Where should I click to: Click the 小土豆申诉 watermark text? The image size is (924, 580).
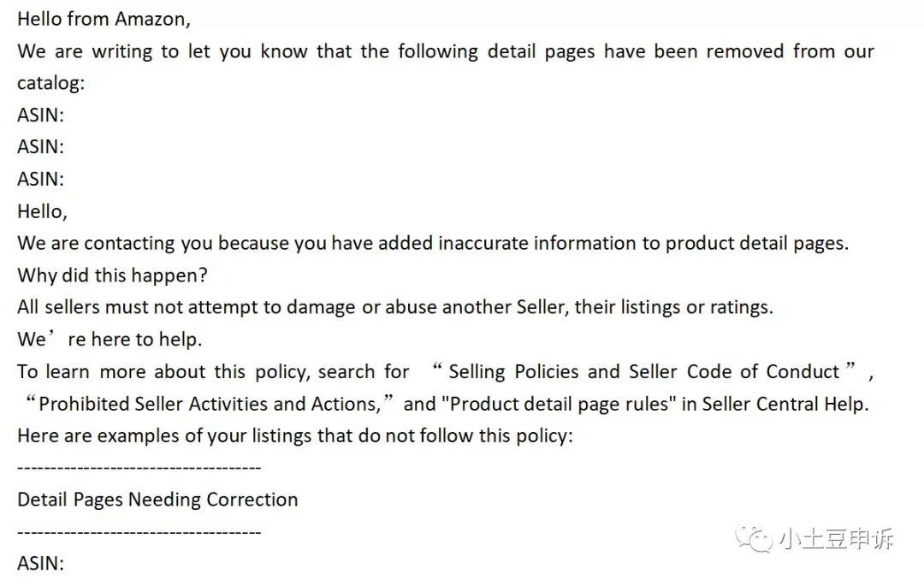coord(836,539)
